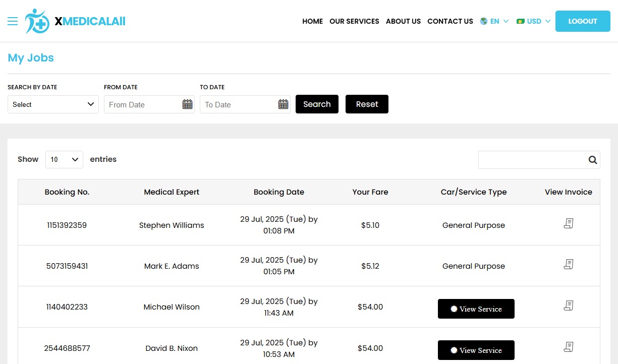
Task: Sort the table by Your Fare column
Action: point(370,192)
